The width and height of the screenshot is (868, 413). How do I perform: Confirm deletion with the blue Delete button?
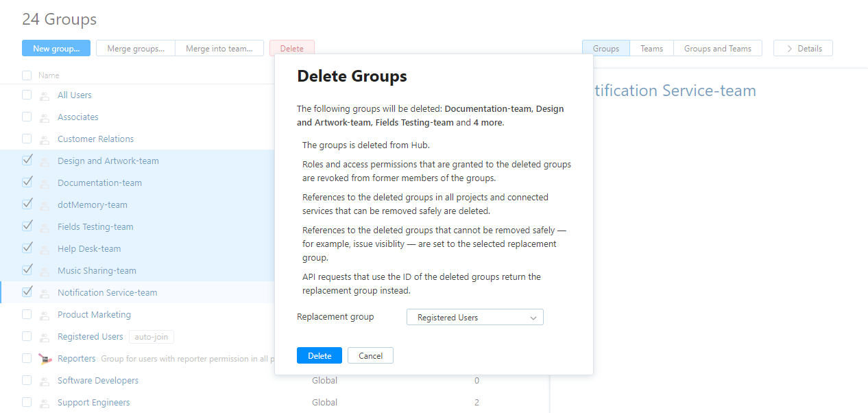click(320, 355)
